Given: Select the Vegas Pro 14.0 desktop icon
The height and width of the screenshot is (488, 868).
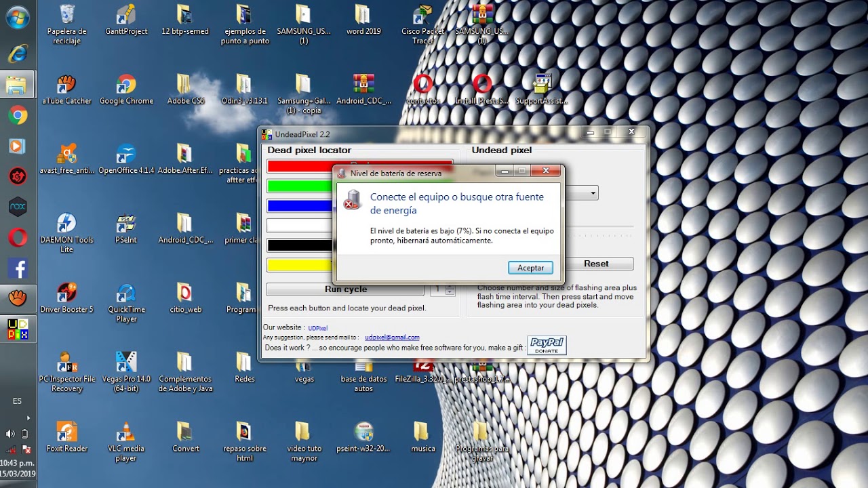Looking at the screenshot, I should [126, 372].
